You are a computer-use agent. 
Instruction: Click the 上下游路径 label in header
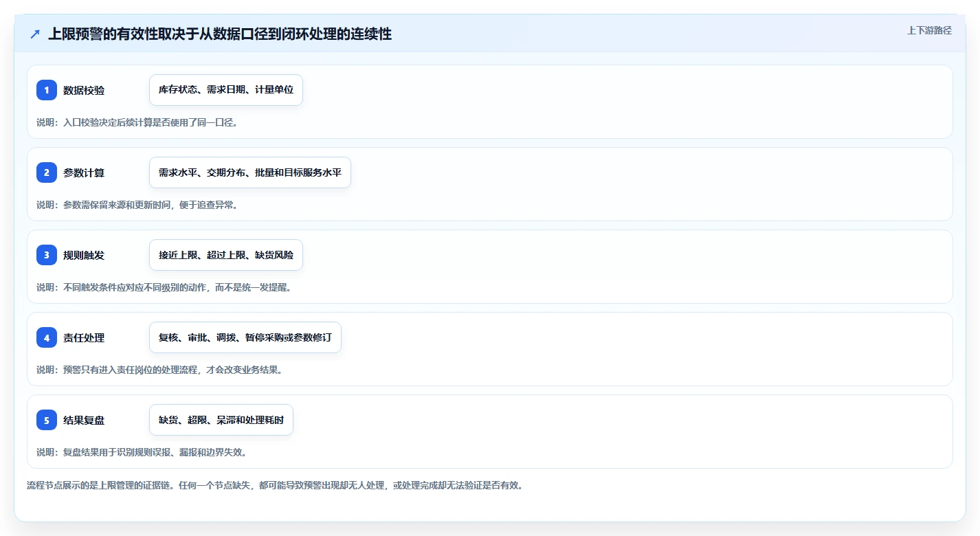coord(929,30)
